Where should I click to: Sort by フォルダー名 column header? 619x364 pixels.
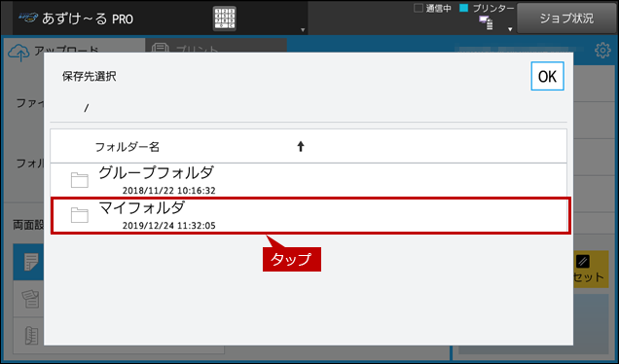click(127, 147)
